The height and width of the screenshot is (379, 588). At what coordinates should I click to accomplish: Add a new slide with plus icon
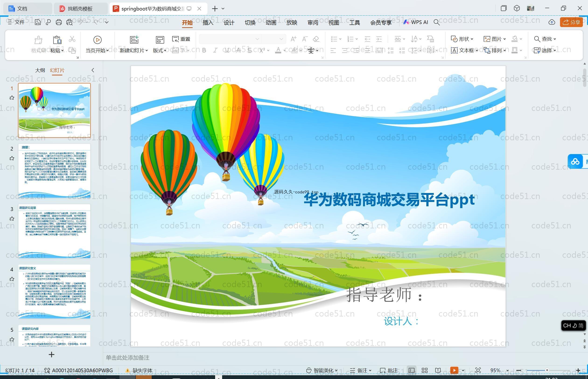(52, 354)
